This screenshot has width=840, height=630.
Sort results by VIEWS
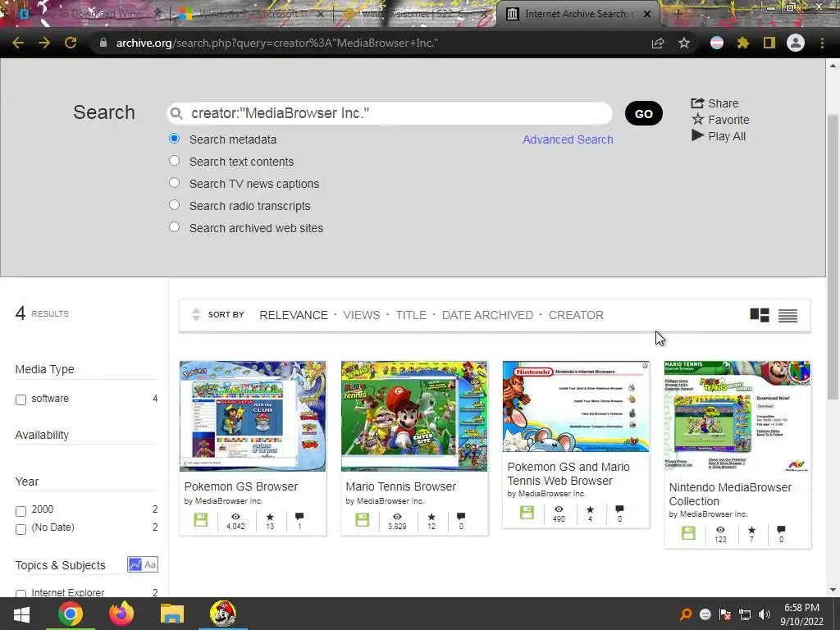pos(362,315)
